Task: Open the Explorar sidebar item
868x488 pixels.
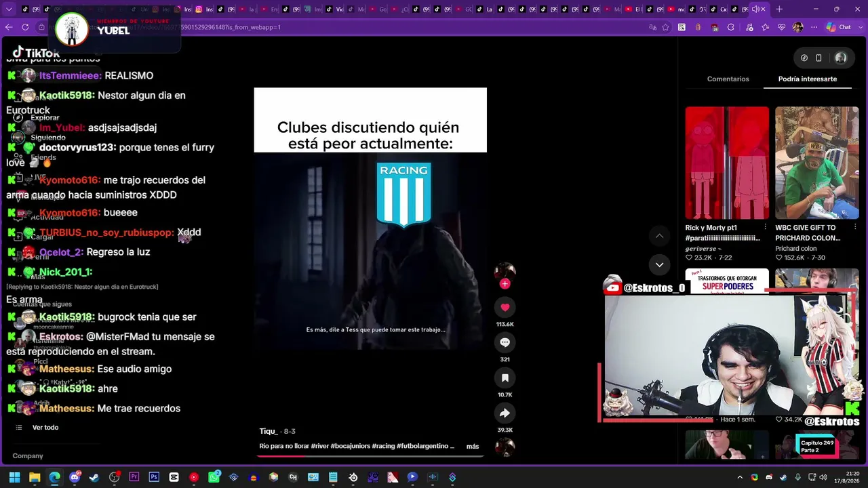Action: point(45,118)
